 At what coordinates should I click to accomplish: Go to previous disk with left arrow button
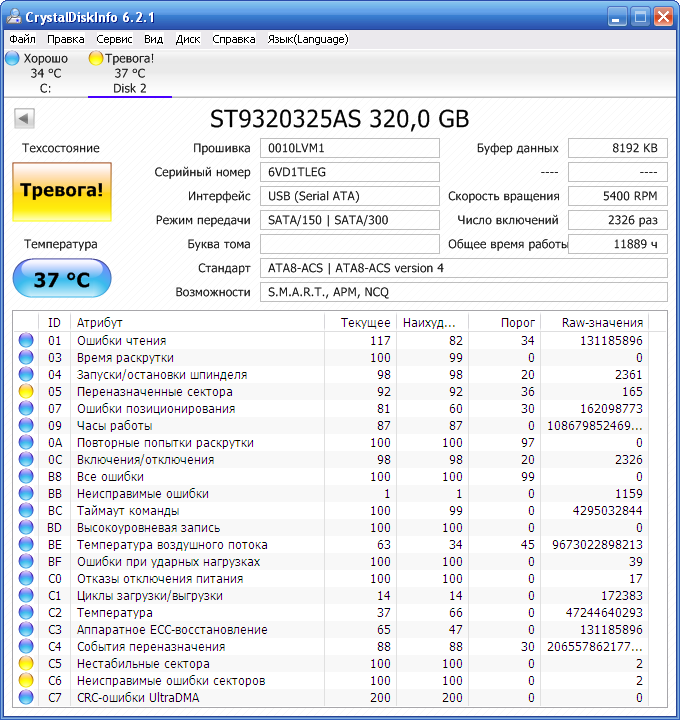click(x=24, y=118)
